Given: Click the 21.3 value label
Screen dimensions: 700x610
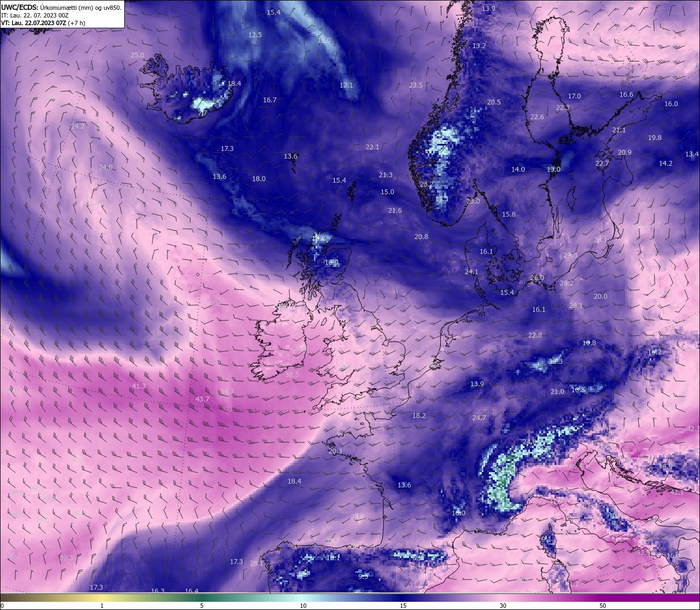Looking at the screenshot, I should [386, 175].
